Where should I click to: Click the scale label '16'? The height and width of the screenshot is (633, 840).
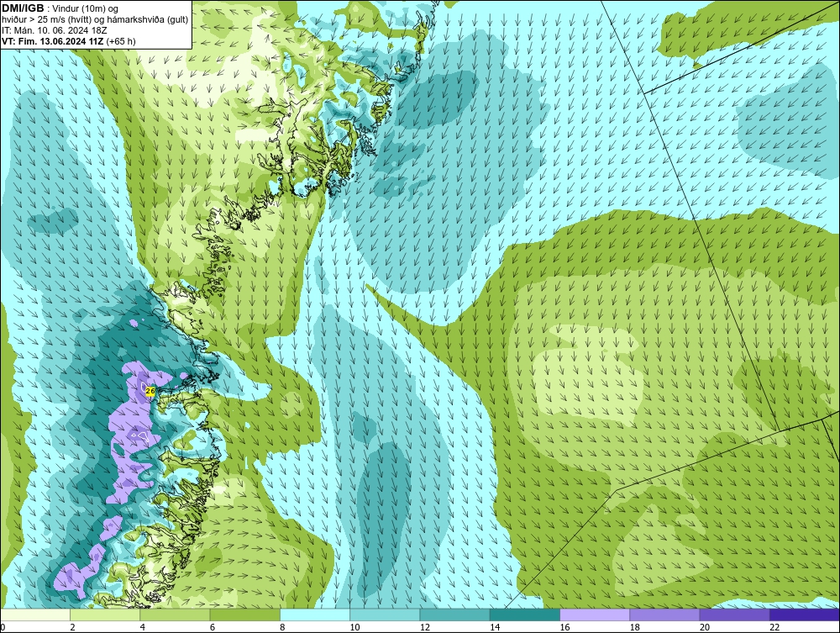click(564, 628)
